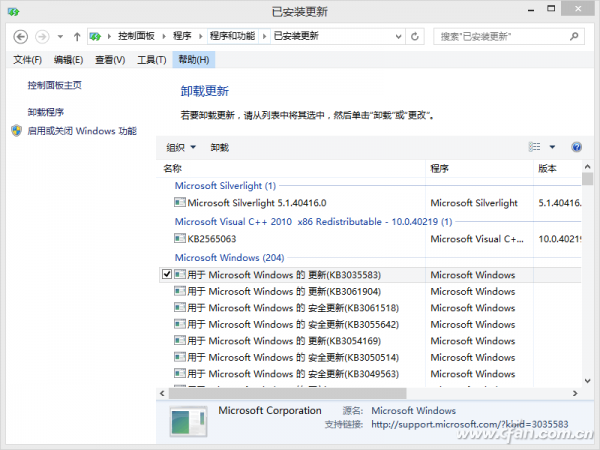Viewport: 600px width, 450px height.
Task: Go back with the Back arrow
Action: click(21, 37)
